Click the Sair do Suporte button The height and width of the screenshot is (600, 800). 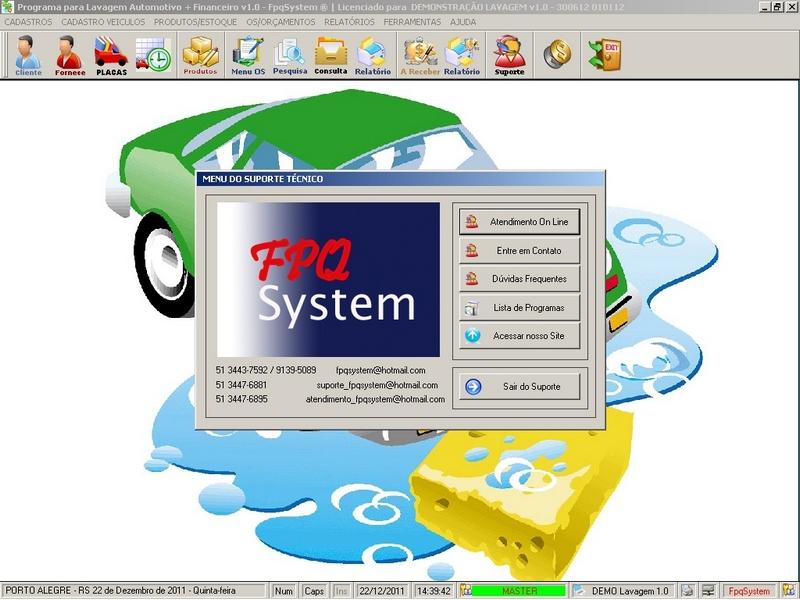coord(519,386)
